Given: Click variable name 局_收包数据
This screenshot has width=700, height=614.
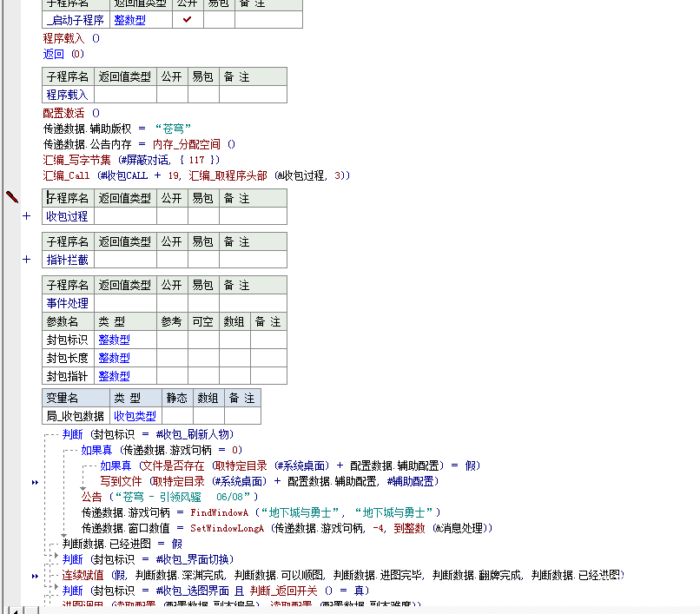Looking at the screenshot, I should tap(76, 416).
